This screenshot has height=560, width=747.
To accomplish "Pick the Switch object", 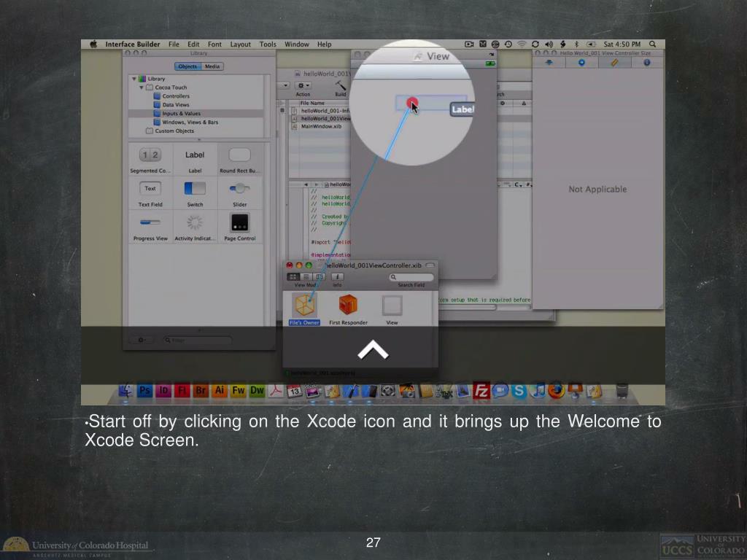I will [195, 194].
